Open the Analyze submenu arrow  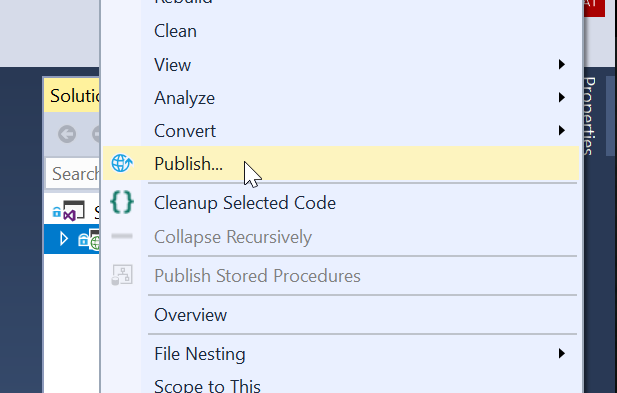coord(562,98)
